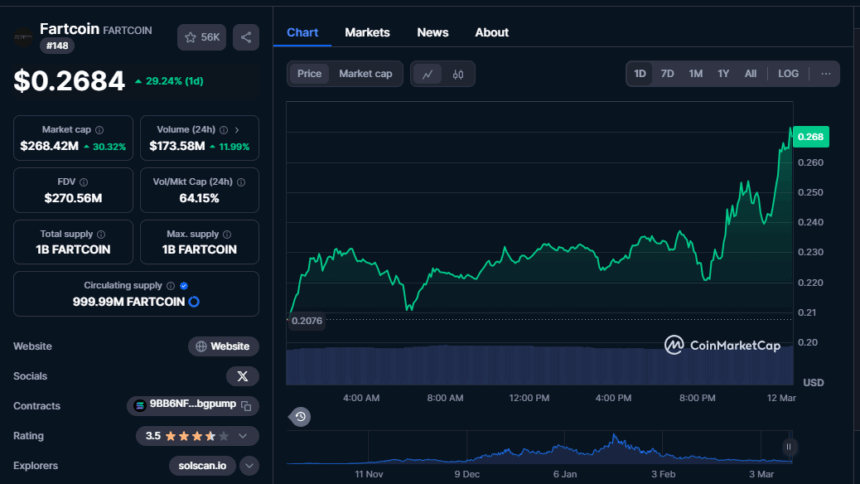Image resolution: width=860 pixels, height=484 pixels.
Task: Expand the 3.5 rating dropdown
Action: click(x=242, y=436)
